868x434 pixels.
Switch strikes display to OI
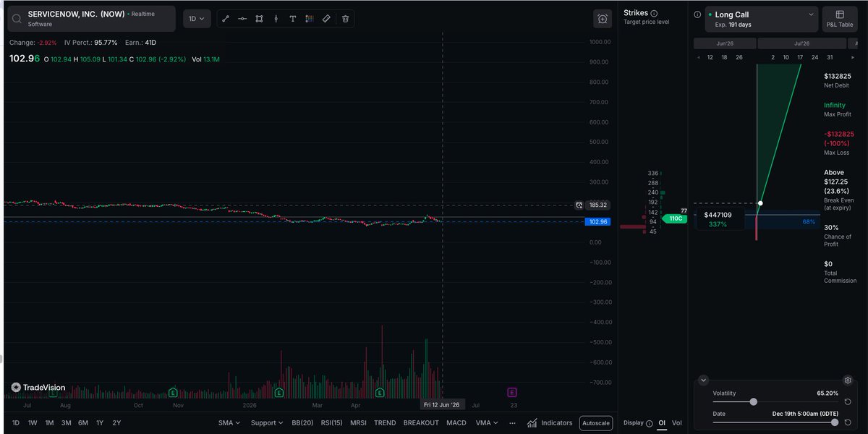[662, 422]
